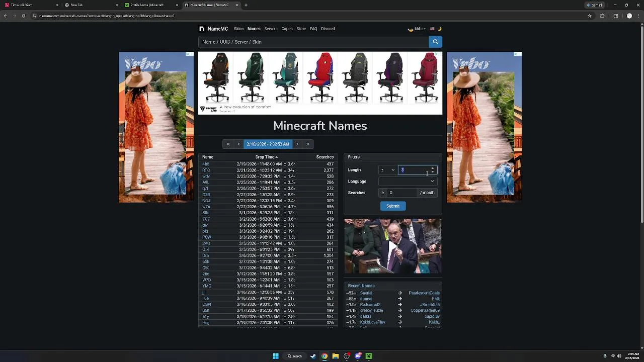Bookmark page with star icon
This screenshot has width=644, height=362.
tap(590, 16)
